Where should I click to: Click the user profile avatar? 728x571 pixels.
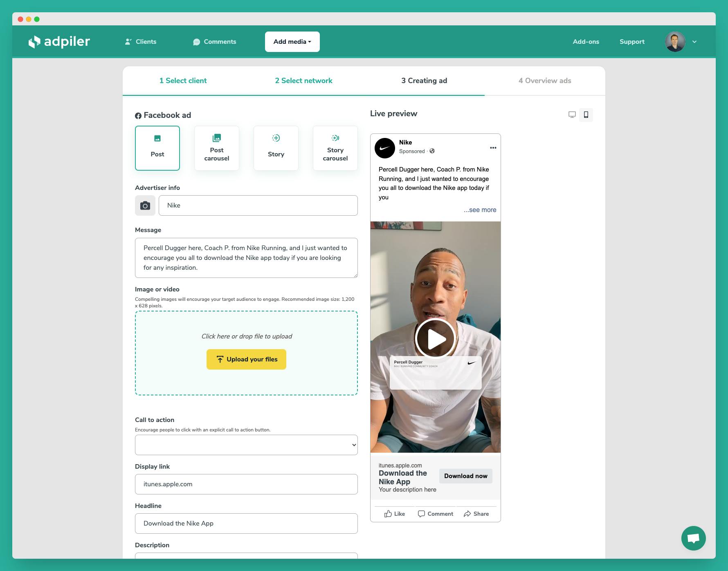pyautogui.click(x=675, y=42)
